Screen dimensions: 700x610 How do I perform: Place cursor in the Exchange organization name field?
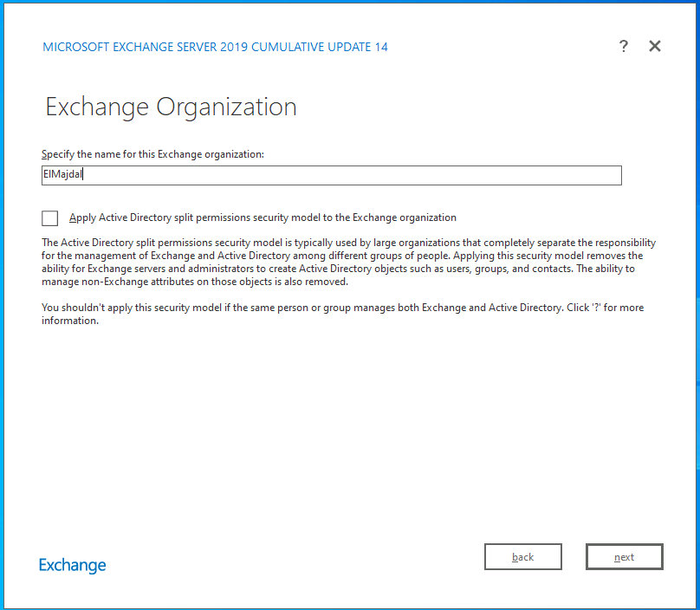332,175
